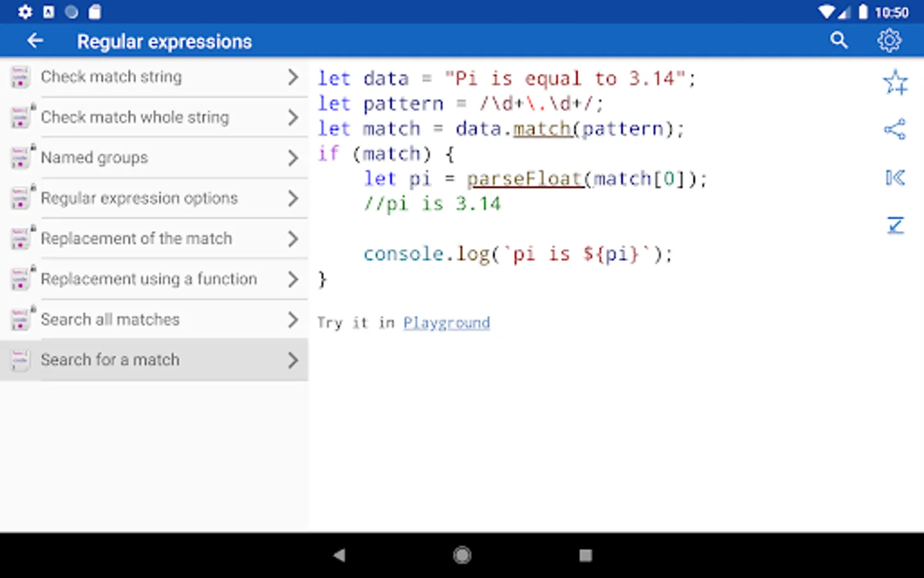924x578 pixels.
Task: Select Replacement using a function
Action: point(154,279)
